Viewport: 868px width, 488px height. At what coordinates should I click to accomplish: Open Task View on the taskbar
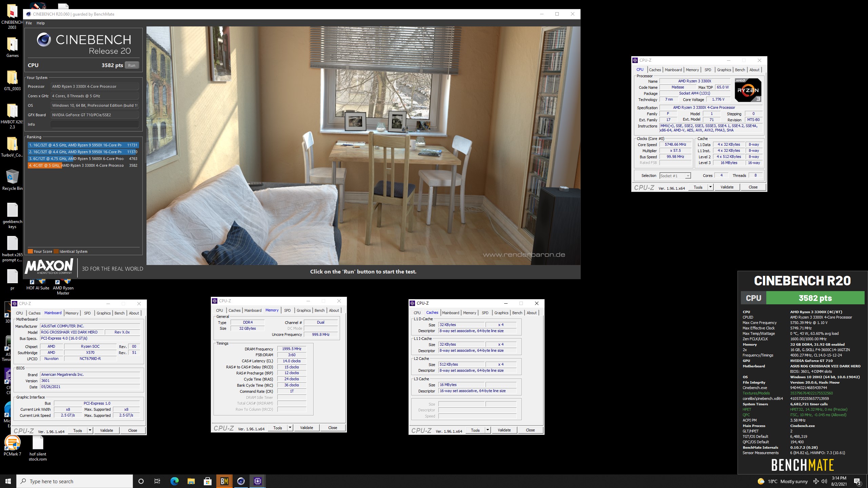point(157,481)
